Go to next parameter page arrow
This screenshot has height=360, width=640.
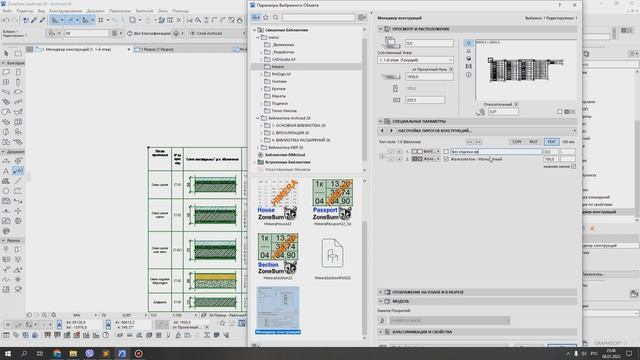point(391,131)
